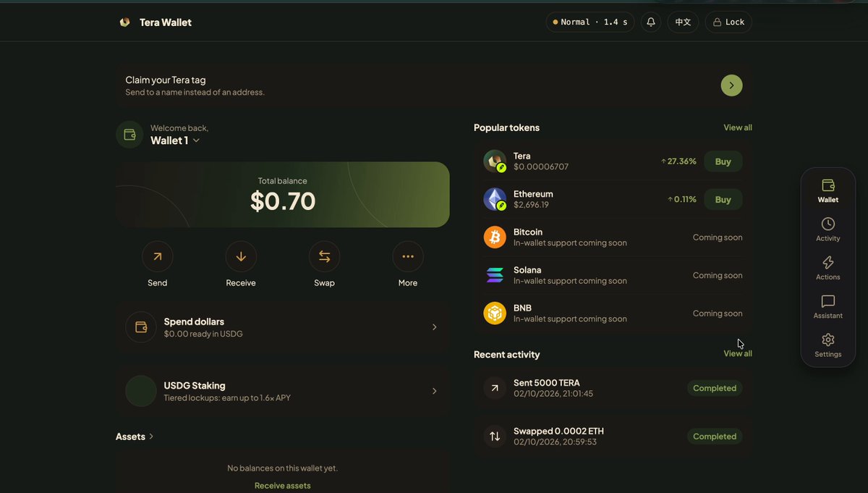868x493 pixels.
Task: Click View all next to Popular tokens
Action: 738,127
